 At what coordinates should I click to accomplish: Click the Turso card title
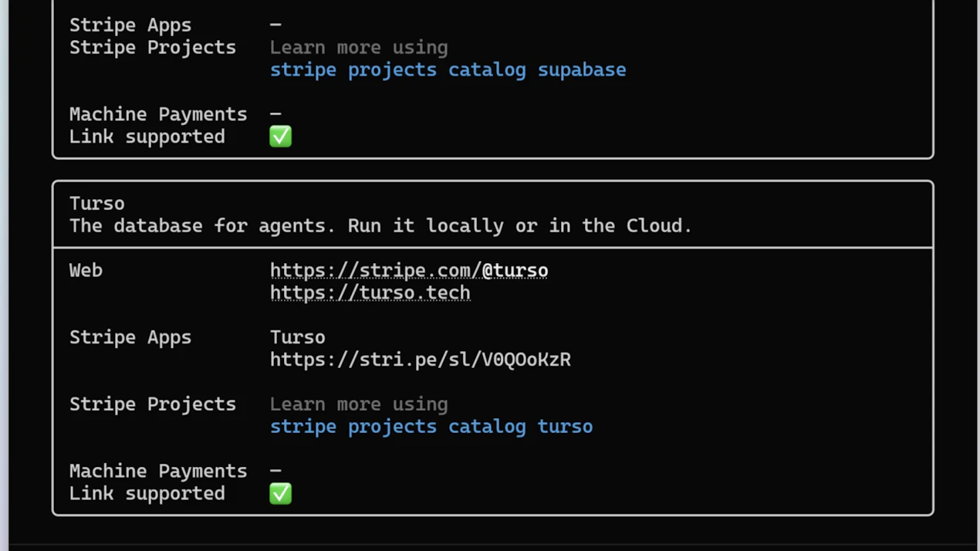click(96, 204)
